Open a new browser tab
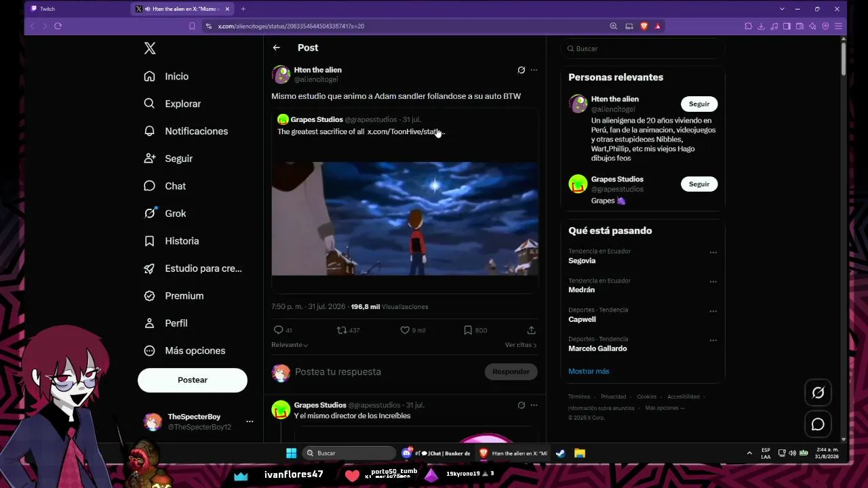Screen dimensions: 868x488 coord(243,9)
